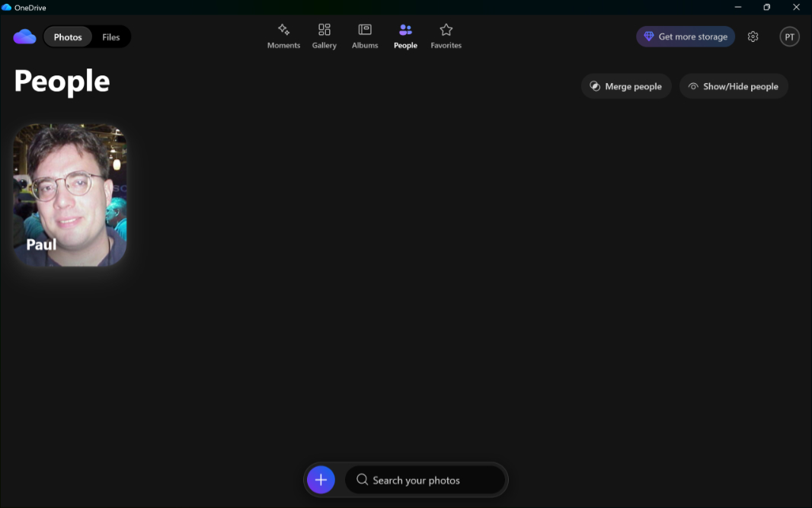Open OneDrive settings via the gear icon
This screenshot has height=508, width=812.
[x=753, y=36]
